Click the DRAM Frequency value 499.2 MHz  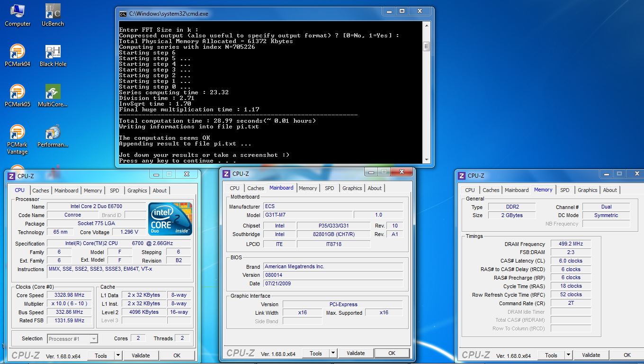pyautogui.click(x=571, y=244)
